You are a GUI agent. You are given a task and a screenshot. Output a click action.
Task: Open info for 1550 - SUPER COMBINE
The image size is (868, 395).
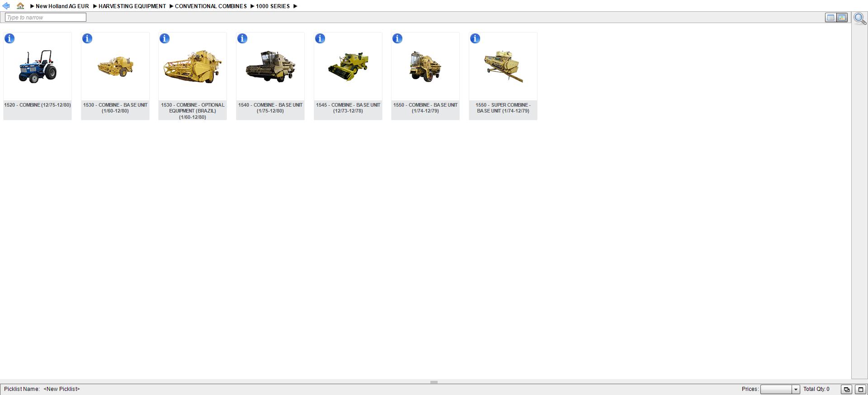coord(475,38)
